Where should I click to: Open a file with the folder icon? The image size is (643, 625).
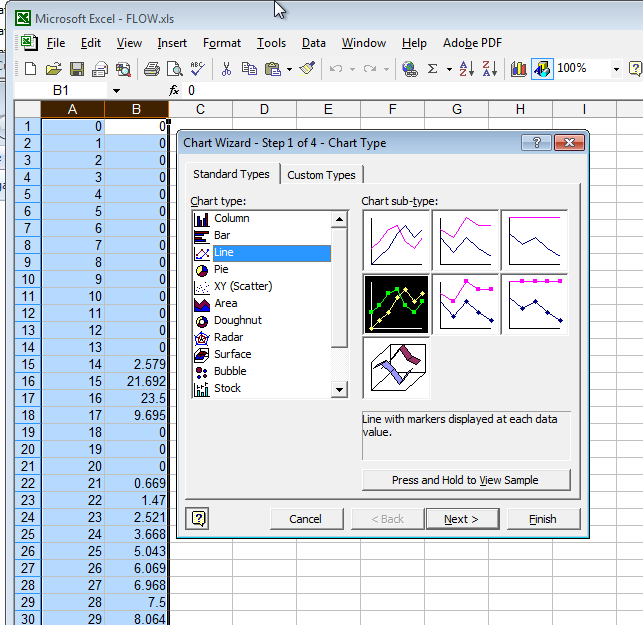tap(53, 68)
